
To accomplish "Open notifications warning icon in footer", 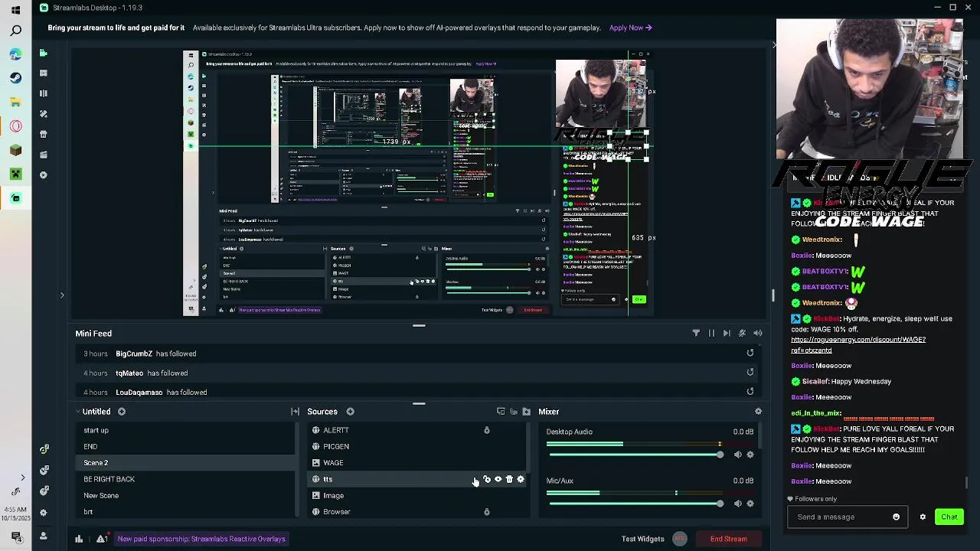I will point(101,539).
